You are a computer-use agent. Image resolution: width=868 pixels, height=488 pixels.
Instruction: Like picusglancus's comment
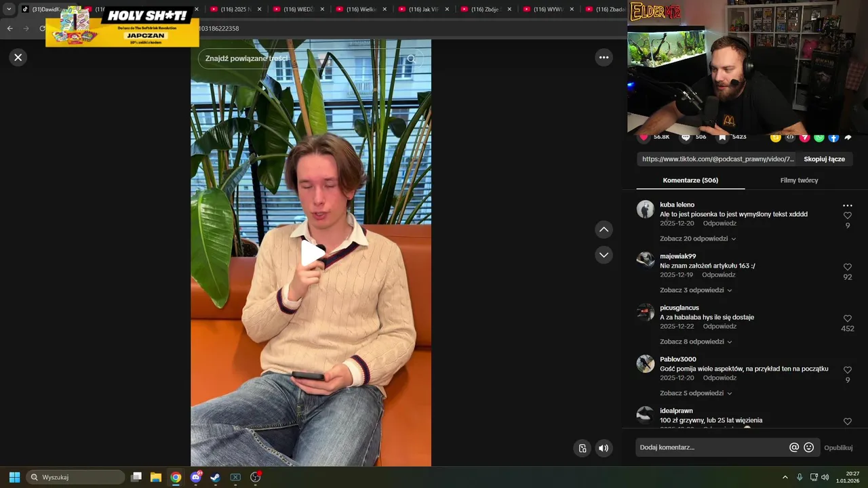(847, 319)
